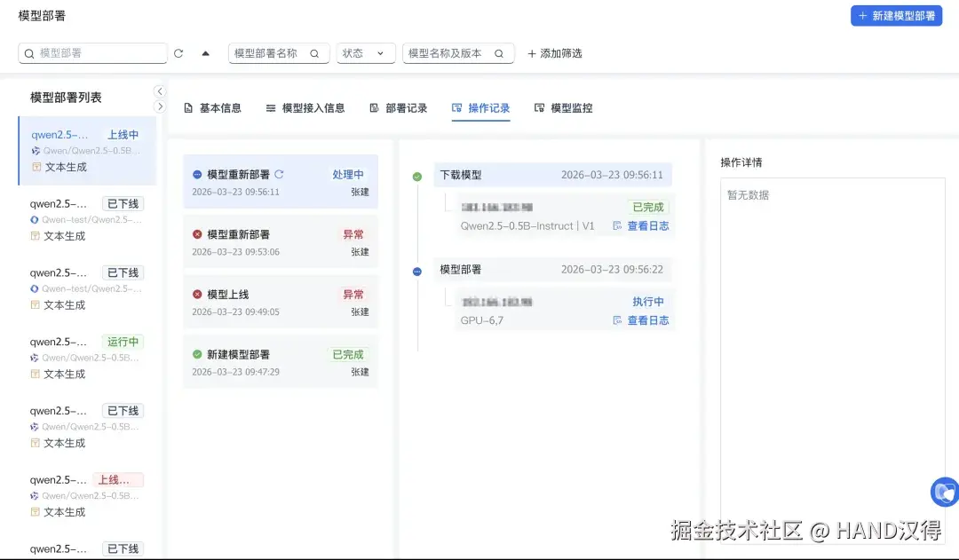Click the magnifier icon in 模型部署名称 filter
Image resolution: width=959 pixels, height=560 pixels.
tap(314, 53)
